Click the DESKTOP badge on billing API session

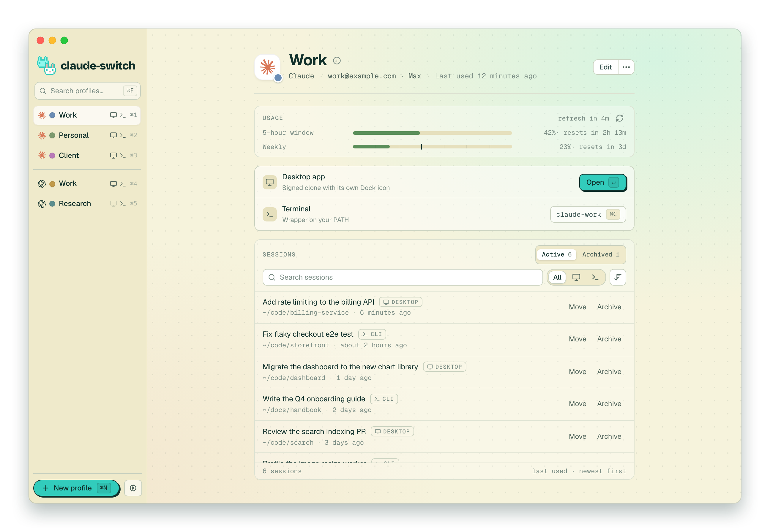[400, 302]
